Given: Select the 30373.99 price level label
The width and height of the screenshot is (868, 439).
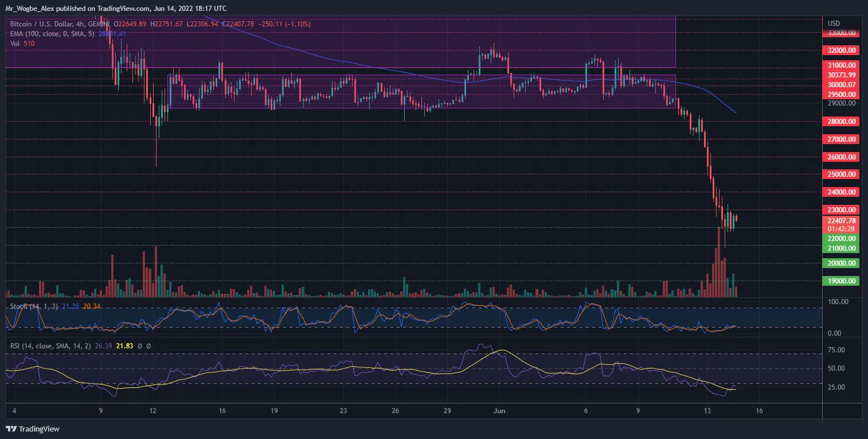Looking at the screenshot, I should (x=842, y=75).
